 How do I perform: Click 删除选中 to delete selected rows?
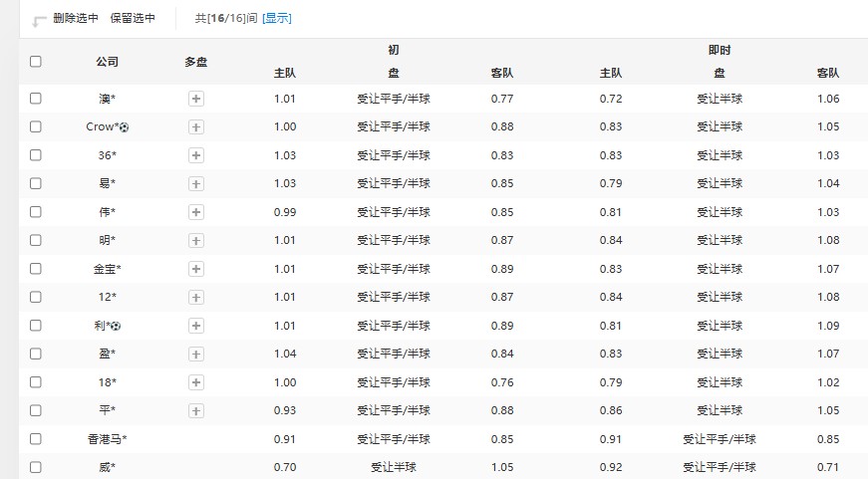coord(76,18)
